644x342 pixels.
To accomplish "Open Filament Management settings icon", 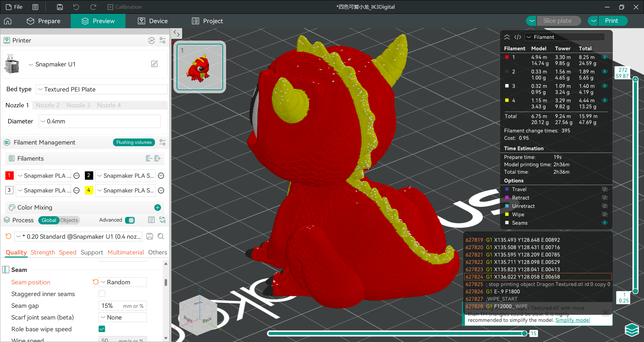I will [x=163, y=142].
